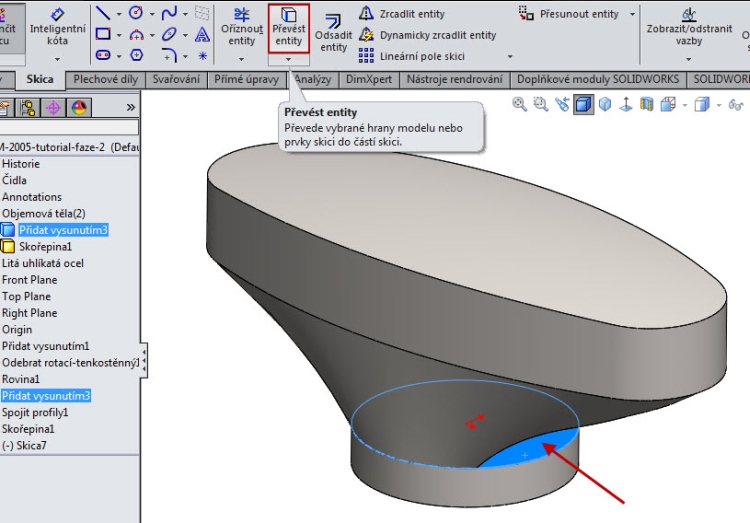Click the panel collapse handle arrows

[x=143, y=360]
